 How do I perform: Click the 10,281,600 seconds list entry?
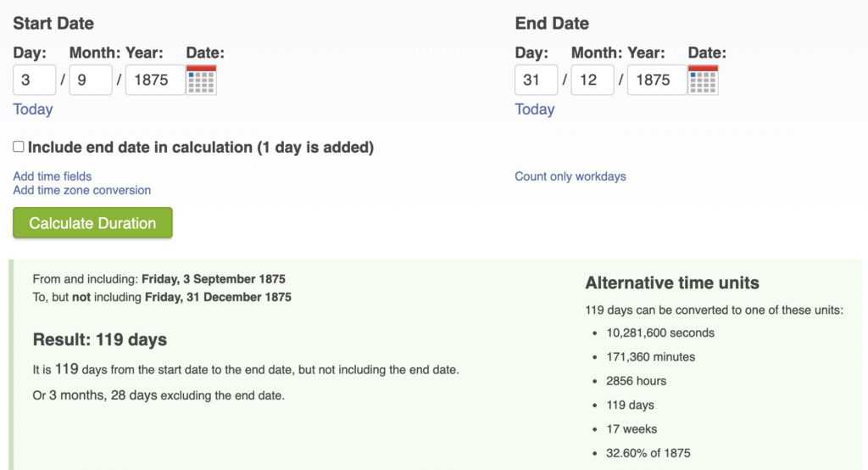[660, 333]
